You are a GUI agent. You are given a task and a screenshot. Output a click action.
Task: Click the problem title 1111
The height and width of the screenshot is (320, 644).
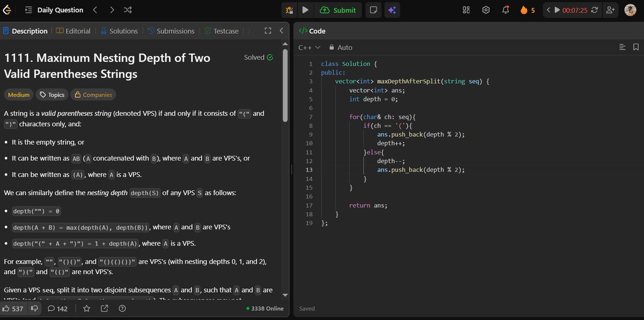coord(107,66)
